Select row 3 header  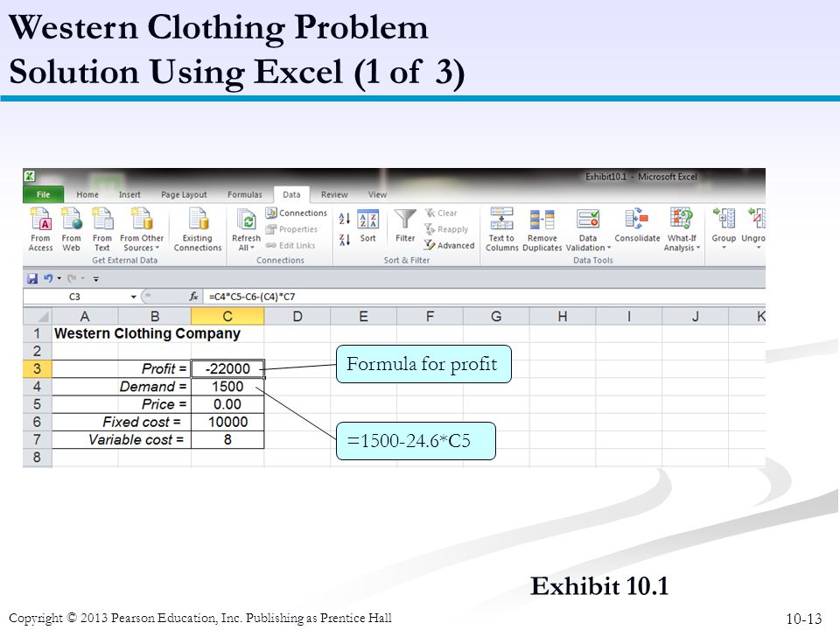38,368
